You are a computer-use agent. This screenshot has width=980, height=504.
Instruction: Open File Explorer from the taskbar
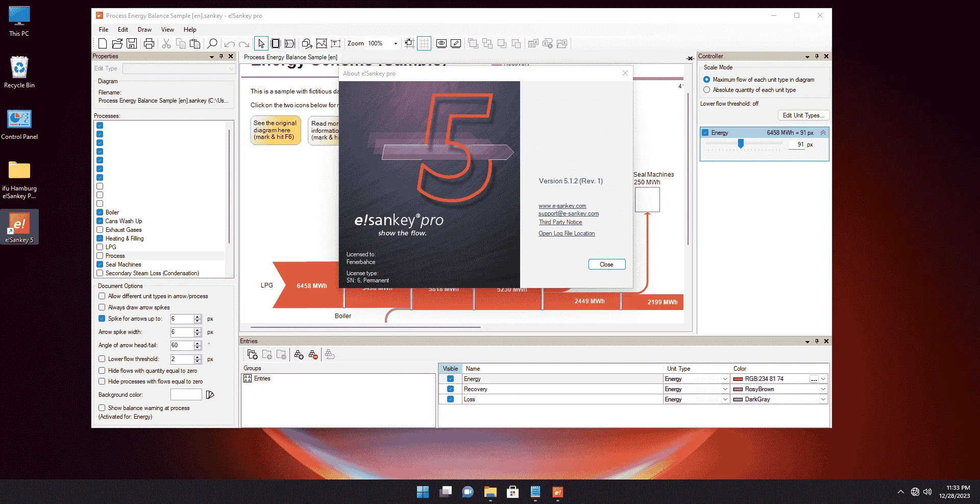490,492
